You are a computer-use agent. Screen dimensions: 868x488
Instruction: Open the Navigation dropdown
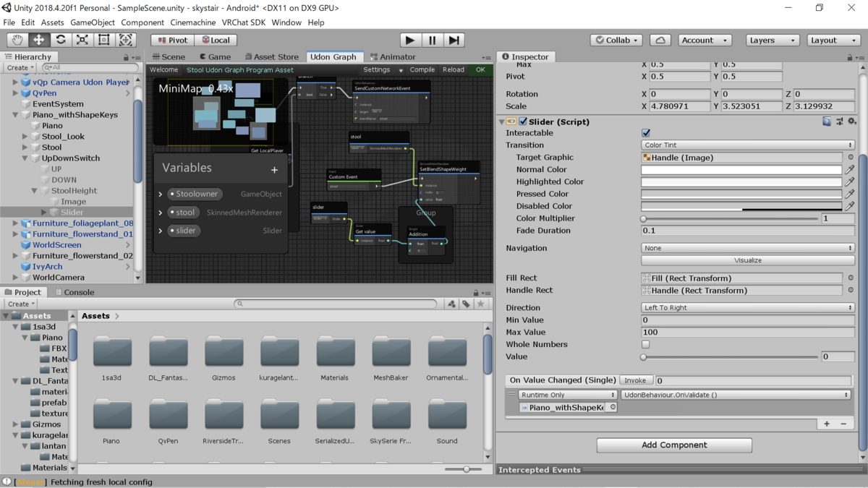[x=748, y=248]
